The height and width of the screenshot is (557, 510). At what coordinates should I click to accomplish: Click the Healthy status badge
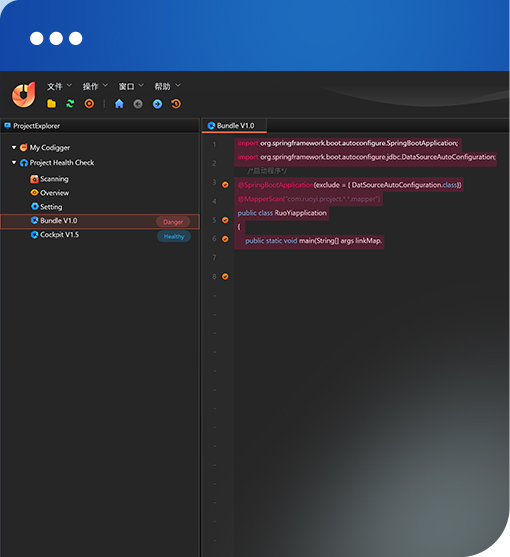[174, 237]
